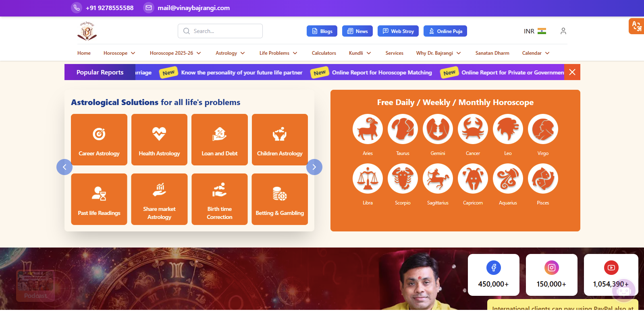
Task: Expand the Horoscope 2025-26 dropdown
Action: coord(175,53)
